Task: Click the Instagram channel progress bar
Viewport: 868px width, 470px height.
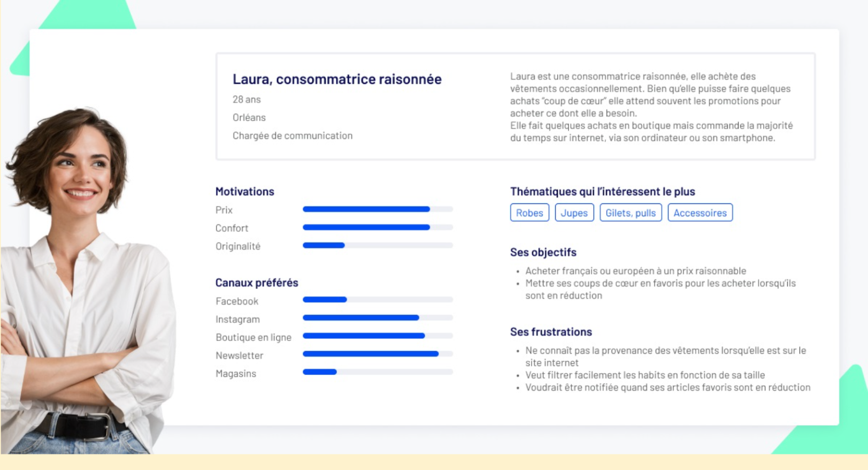Action: click(378, 318)
